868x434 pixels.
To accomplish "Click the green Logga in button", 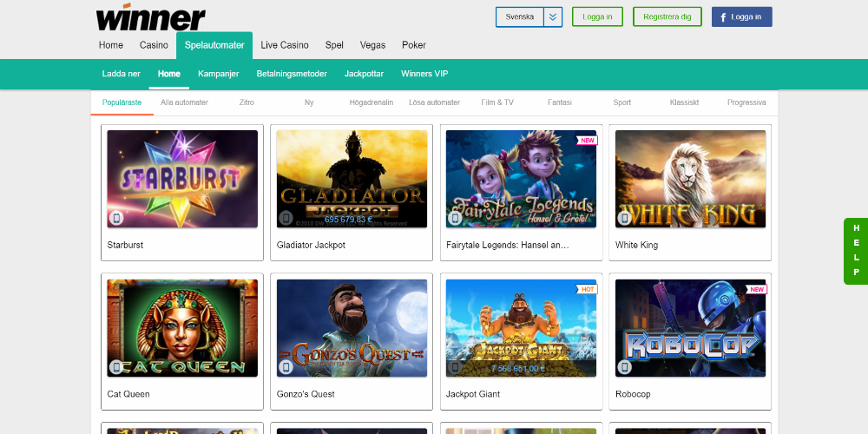I will click(x=597, y=16).
